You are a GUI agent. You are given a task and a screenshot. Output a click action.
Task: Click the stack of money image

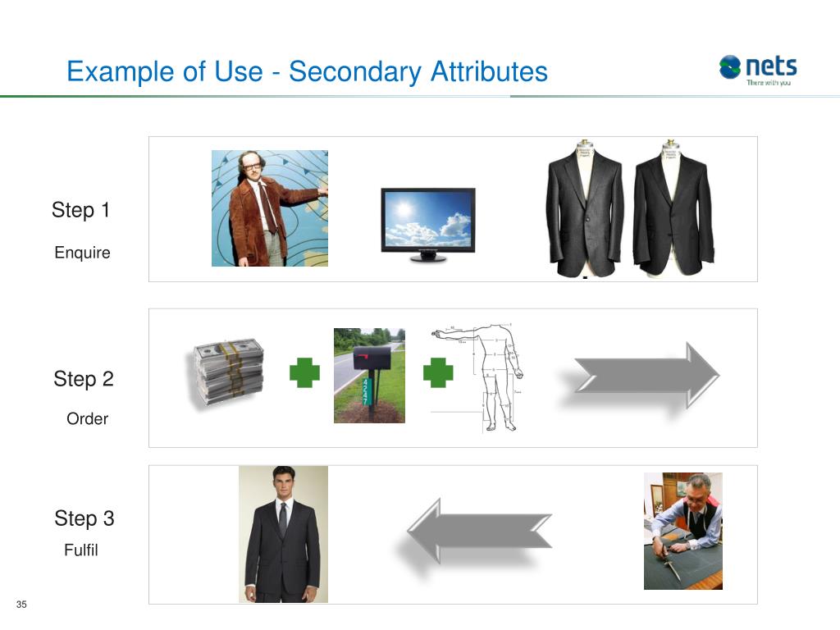(x=228, y=372)
